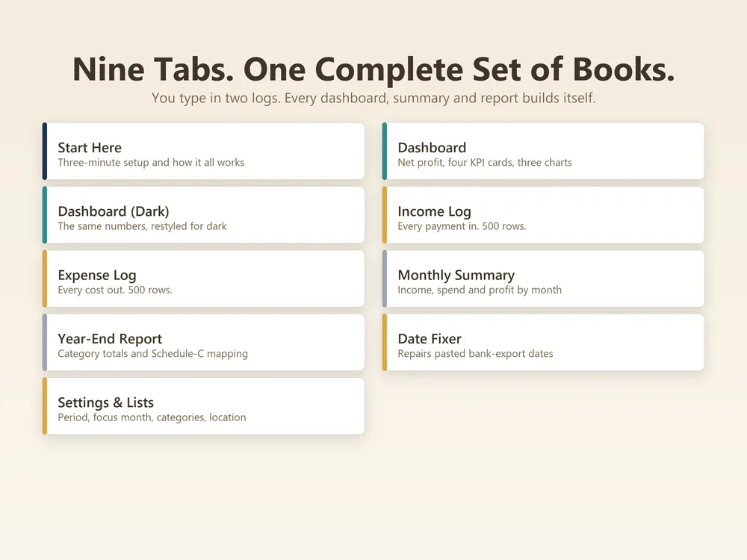
Task: Click the 'Nine Tabs' main heading
Action: pyautogui.click(x=373, y=69)
